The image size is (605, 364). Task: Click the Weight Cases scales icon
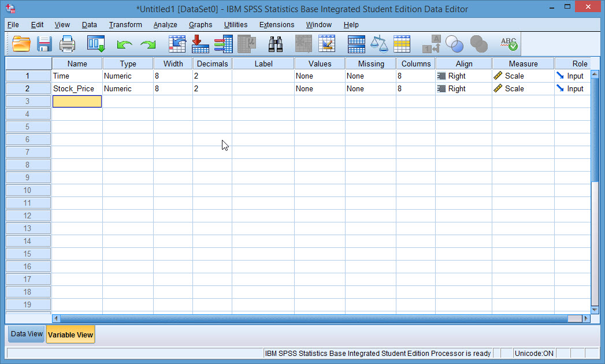click(379, 43)
